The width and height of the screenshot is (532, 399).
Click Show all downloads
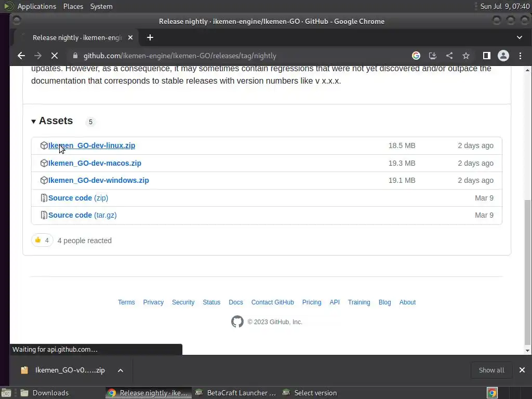491,370
